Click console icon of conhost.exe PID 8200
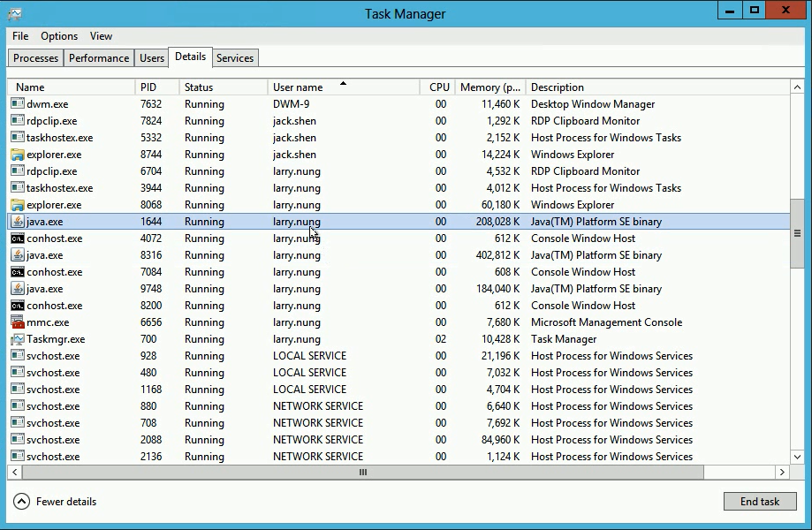 point(18,306)
